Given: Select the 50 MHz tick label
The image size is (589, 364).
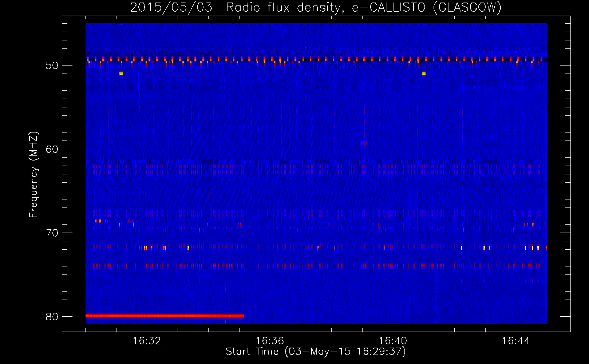Looking at the screenshot, I should [52, 66].
